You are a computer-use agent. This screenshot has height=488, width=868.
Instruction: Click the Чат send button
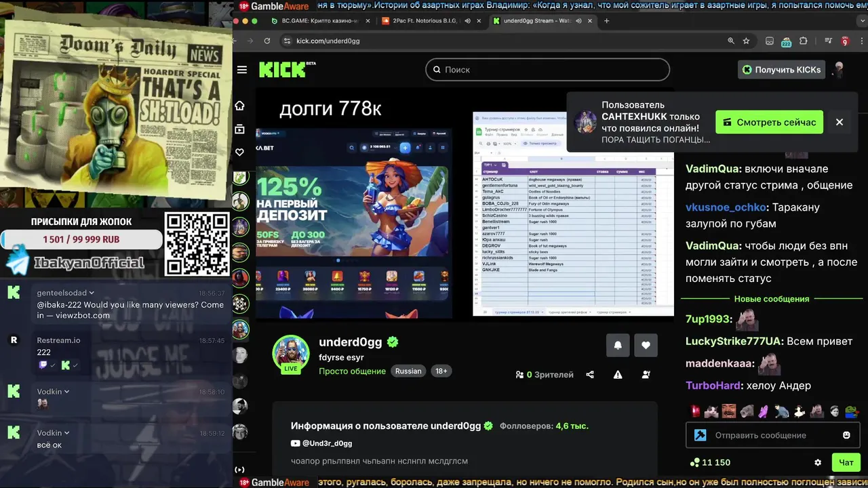tap(846, 462)
